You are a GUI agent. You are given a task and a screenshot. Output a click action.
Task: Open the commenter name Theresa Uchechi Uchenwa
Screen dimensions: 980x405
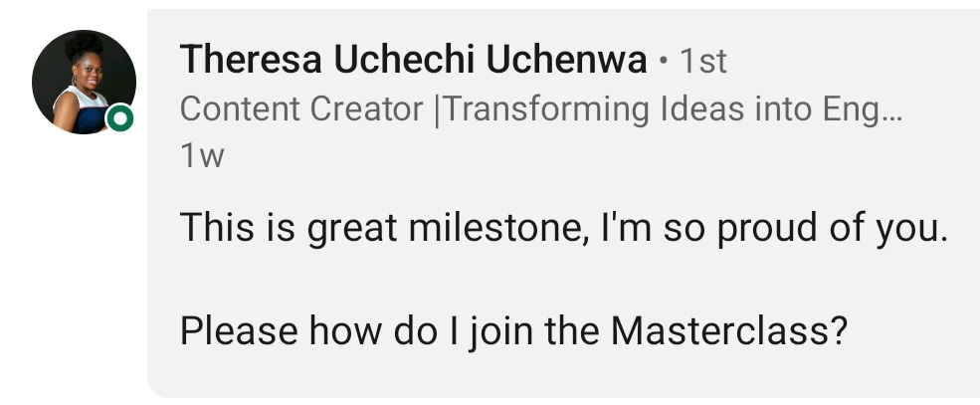point(413,60)
